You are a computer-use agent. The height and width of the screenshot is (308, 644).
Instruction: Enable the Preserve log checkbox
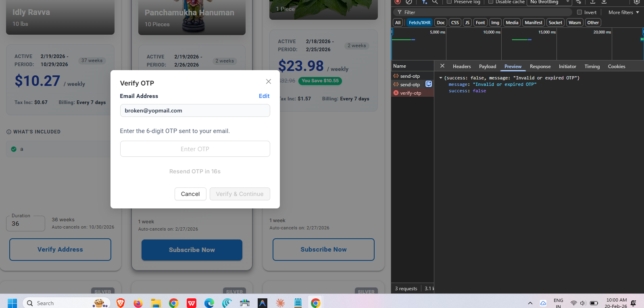(449, 2)
